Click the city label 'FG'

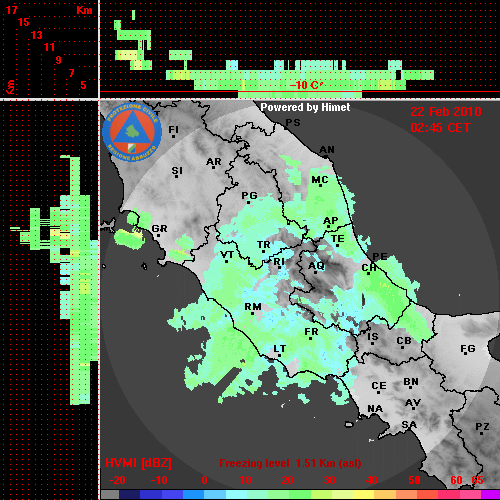click(x=467, y=349)
